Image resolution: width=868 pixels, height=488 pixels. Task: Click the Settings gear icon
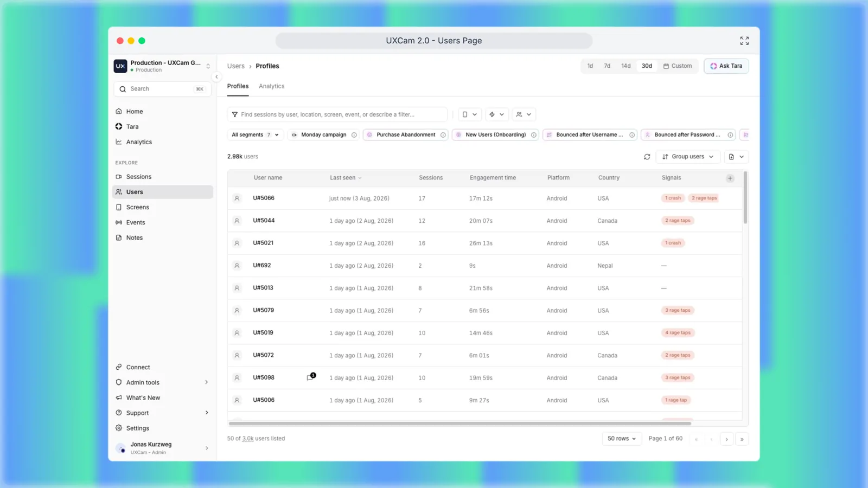click(x=119, y=428)
